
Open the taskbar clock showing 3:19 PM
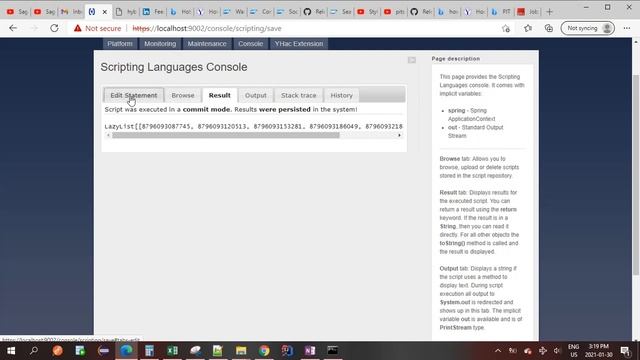(598, 351)
